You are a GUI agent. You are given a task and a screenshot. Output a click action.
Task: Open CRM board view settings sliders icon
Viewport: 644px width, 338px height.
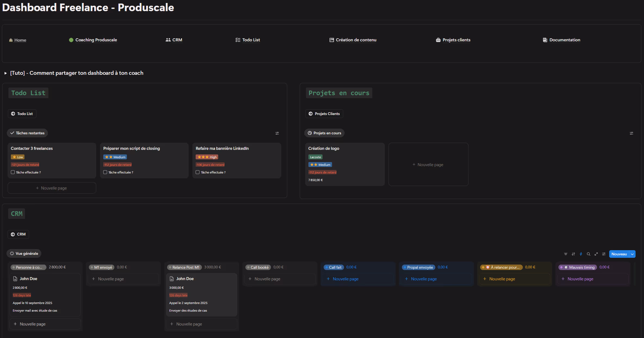coord(604,254)
